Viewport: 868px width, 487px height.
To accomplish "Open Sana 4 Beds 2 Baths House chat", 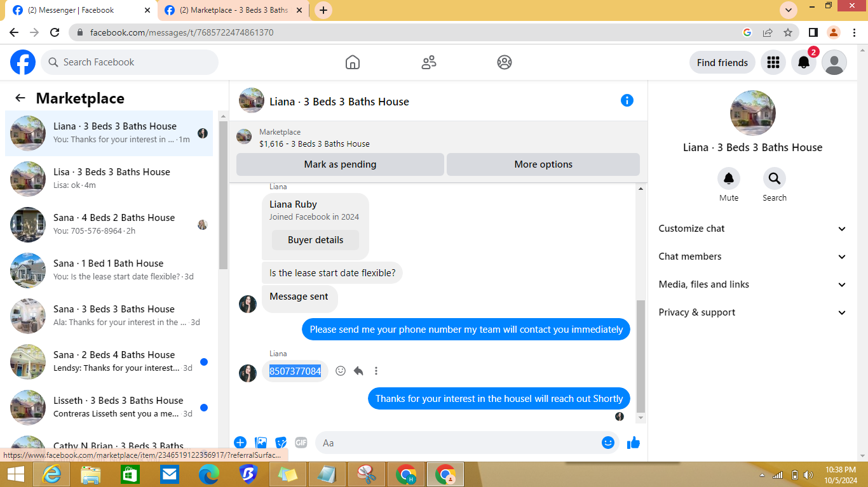I will [109, 225].
